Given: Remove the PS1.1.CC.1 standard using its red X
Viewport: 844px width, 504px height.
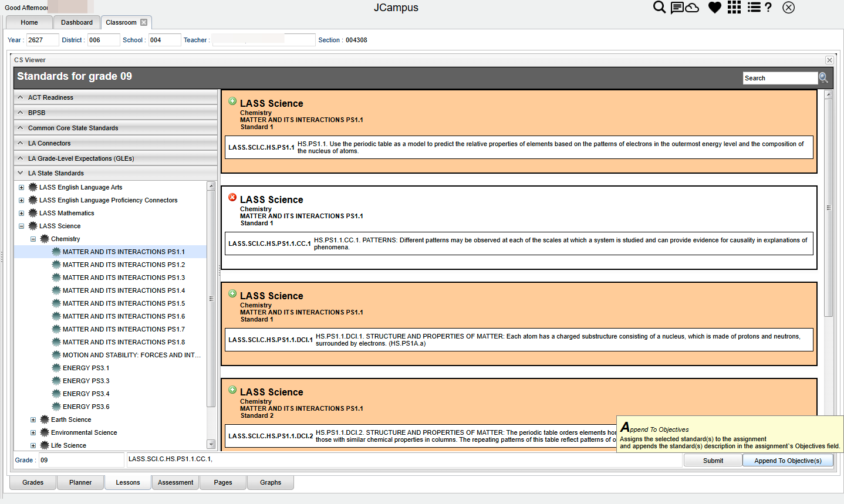Looking at the screenshot, I should pyautogui.click(x=232, y=197).
